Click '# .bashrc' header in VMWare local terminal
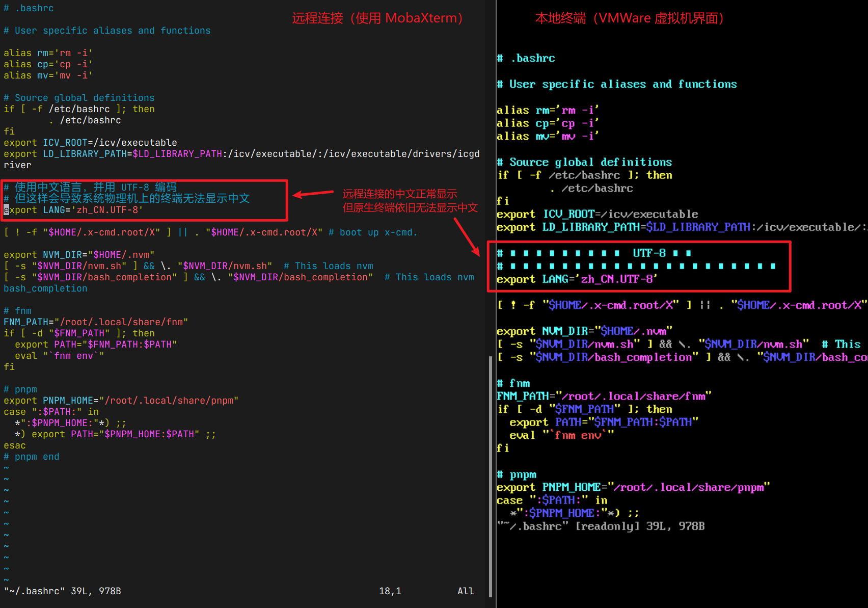Image resolution: width=868 pixels, height=608 pixels. pos(526,58)
